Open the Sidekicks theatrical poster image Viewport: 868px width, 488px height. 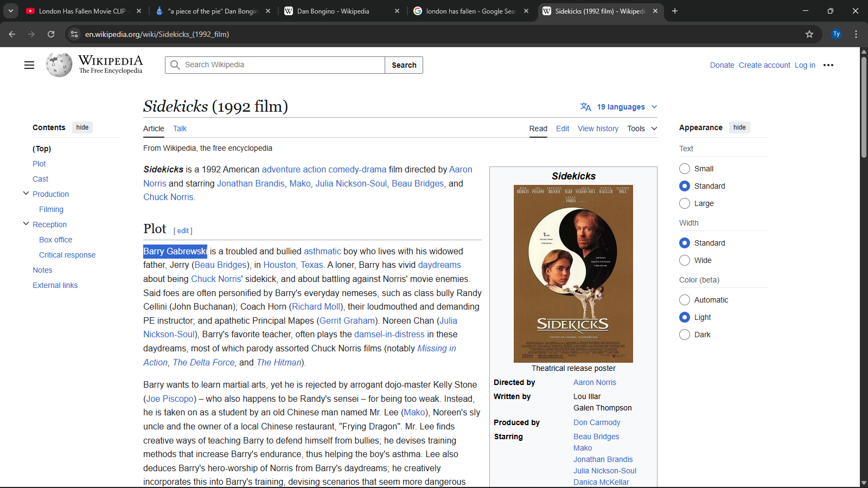point(573,274)
